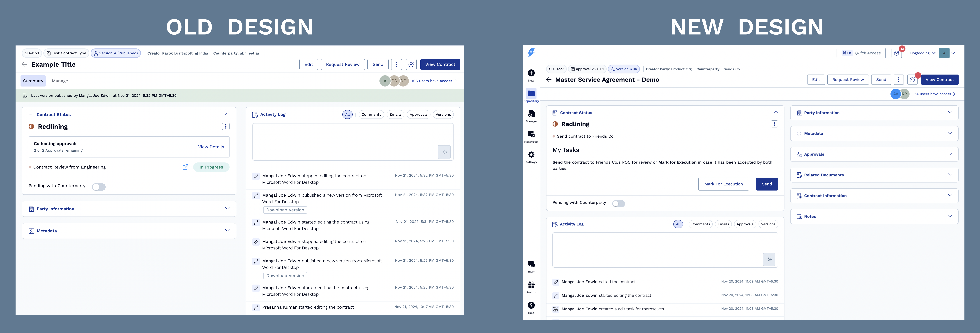Open tasks icon with 1 badge in new design
This screenshot has height=333, width=980.
912,80
